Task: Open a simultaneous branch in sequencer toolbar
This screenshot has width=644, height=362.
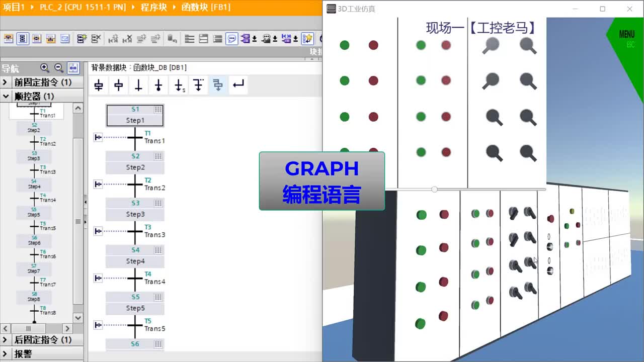Action: [218, 85]
